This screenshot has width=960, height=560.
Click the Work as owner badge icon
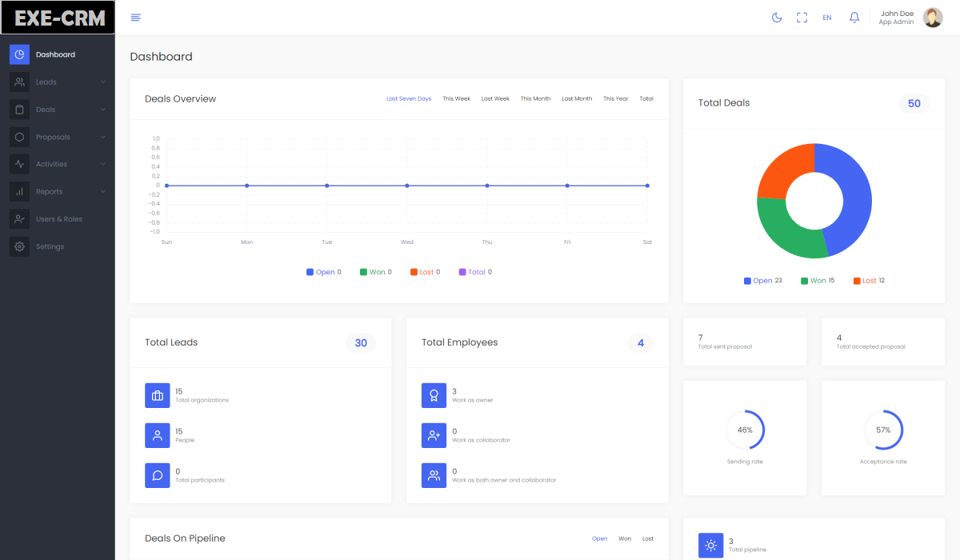point(434,395)
